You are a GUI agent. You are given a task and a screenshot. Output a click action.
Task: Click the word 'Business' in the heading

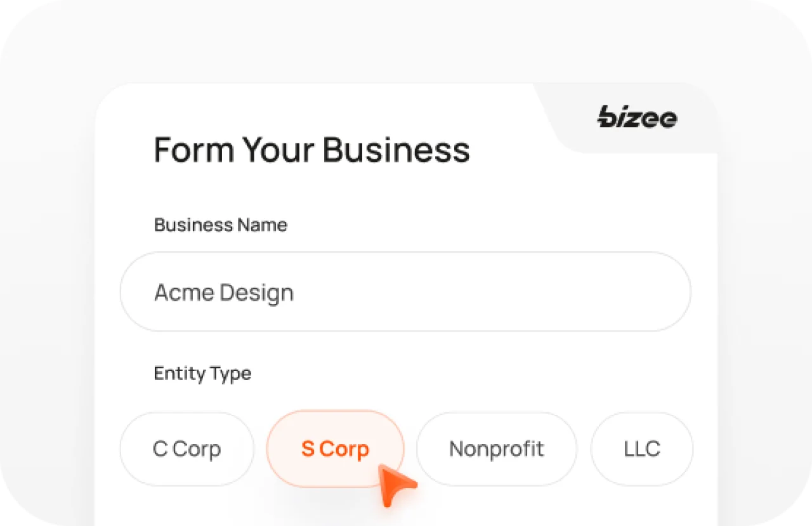396,150
